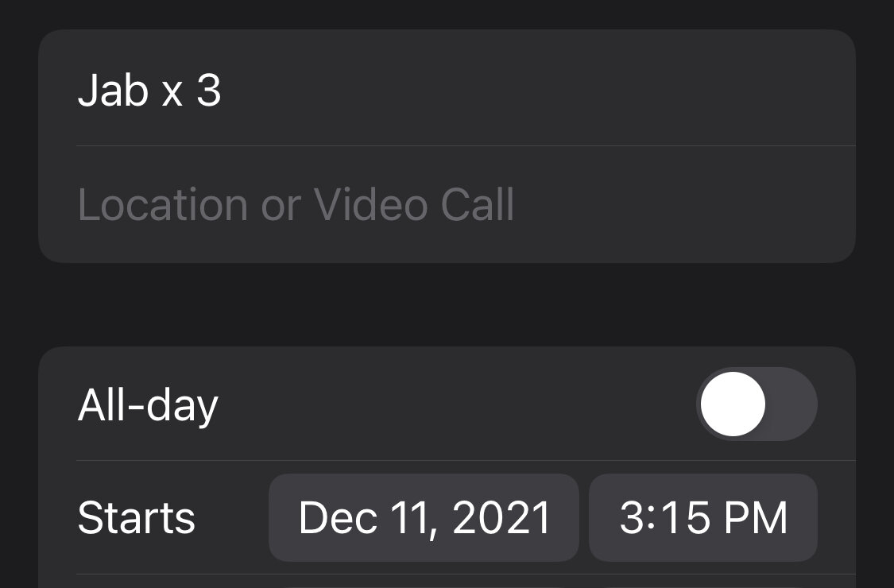Select the All-day row label

pyautogui.click(x=148, y=405)
